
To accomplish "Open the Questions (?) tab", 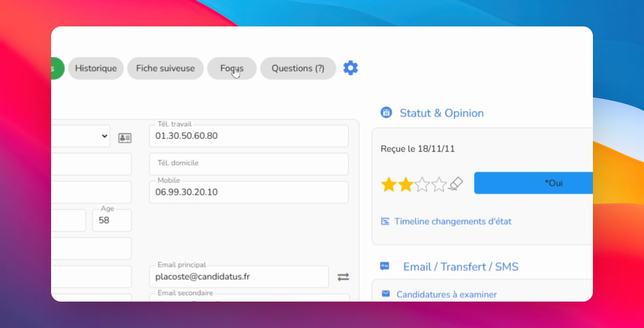I will point(298,68).
